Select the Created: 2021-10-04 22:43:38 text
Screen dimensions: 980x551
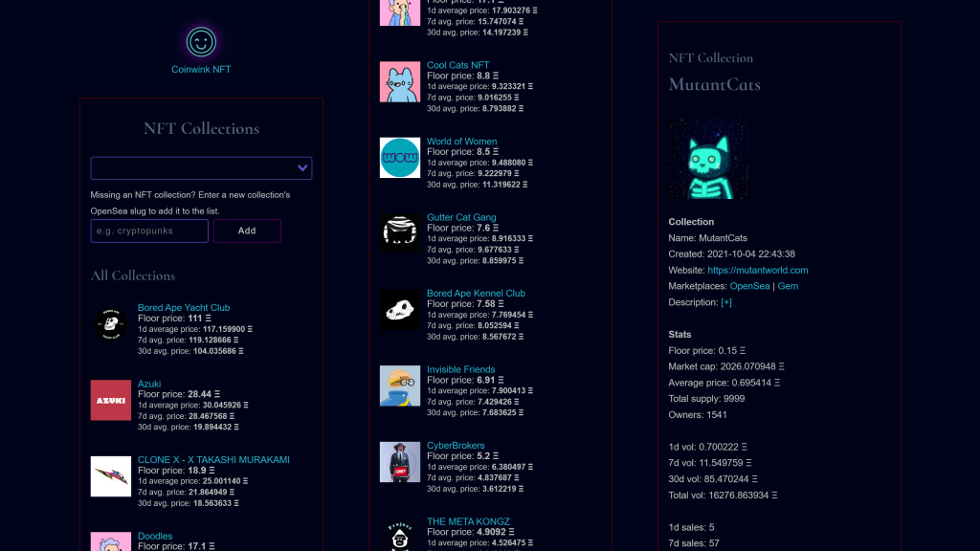click(x=731, y=254)
